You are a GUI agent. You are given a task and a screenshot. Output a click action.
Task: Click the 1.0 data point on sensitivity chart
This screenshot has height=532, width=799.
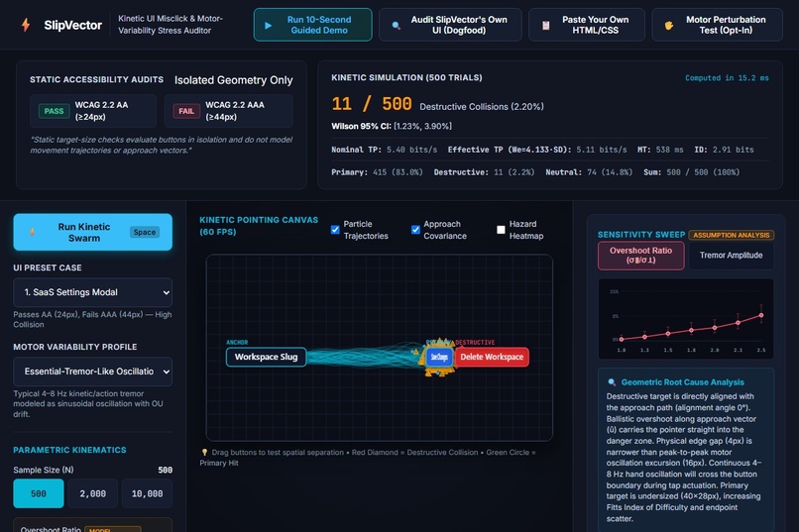622,339
